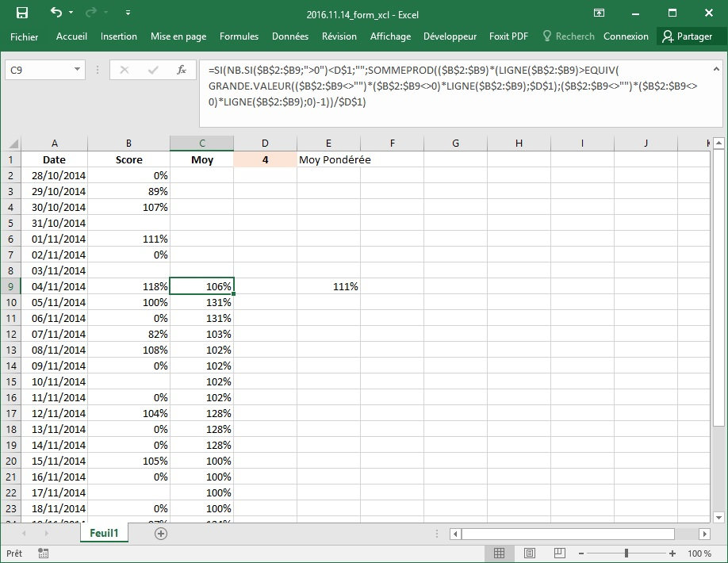Add a new sheet with plus icon
The image size is (728, 563).
tap(161, 534)
